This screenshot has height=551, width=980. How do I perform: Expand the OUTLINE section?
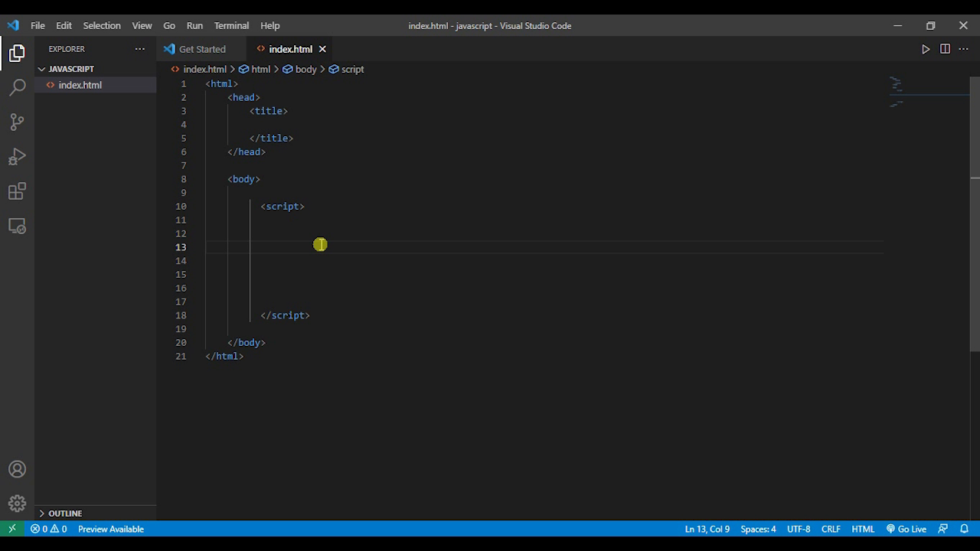pyautogui.click(x=65, y=514)
